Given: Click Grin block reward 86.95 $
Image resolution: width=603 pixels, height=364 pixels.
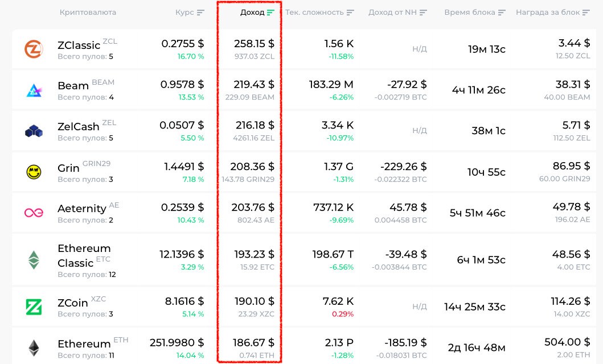Looking at the screenshot, I should (572, 166).
